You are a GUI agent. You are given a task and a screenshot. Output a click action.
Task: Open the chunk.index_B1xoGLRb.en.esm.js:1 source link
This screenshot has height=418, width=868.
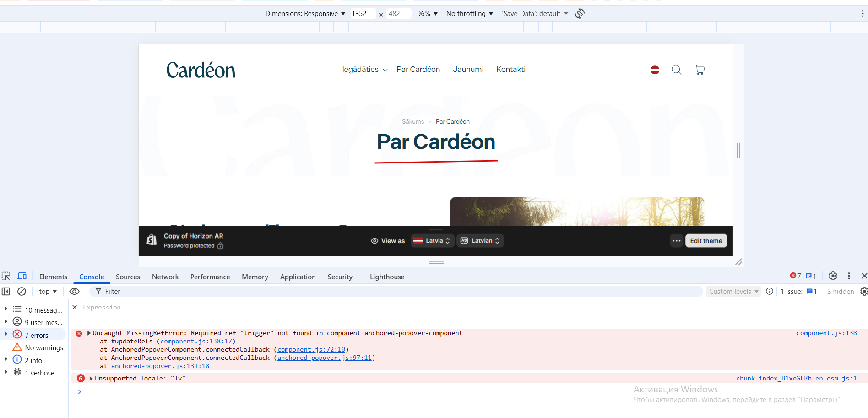pyautogui.click(x=797, y=378)
